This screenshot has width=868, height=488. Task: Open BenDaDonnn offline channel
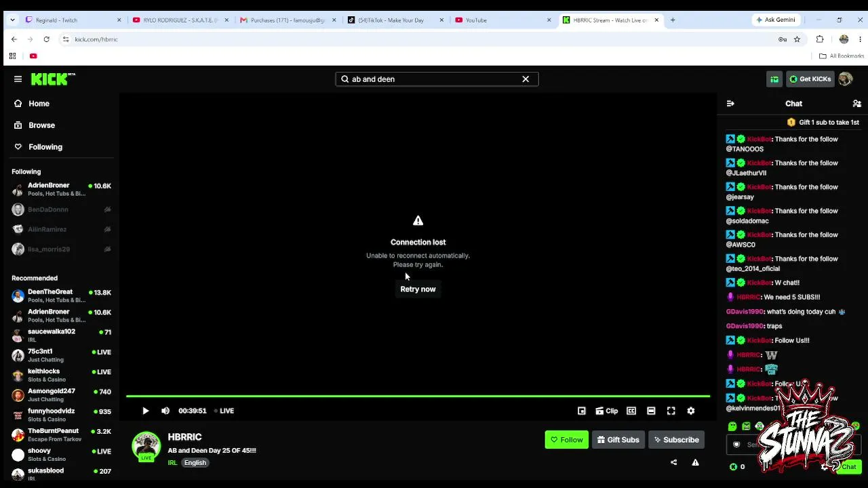point(62,209)
